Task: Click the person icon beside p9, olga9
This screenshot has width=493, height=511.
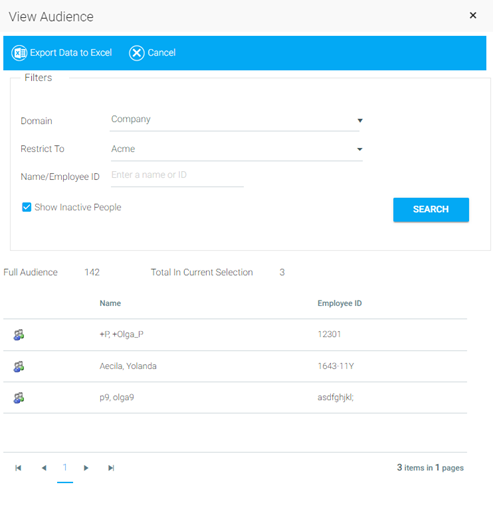Action: [x=19, y=398]
